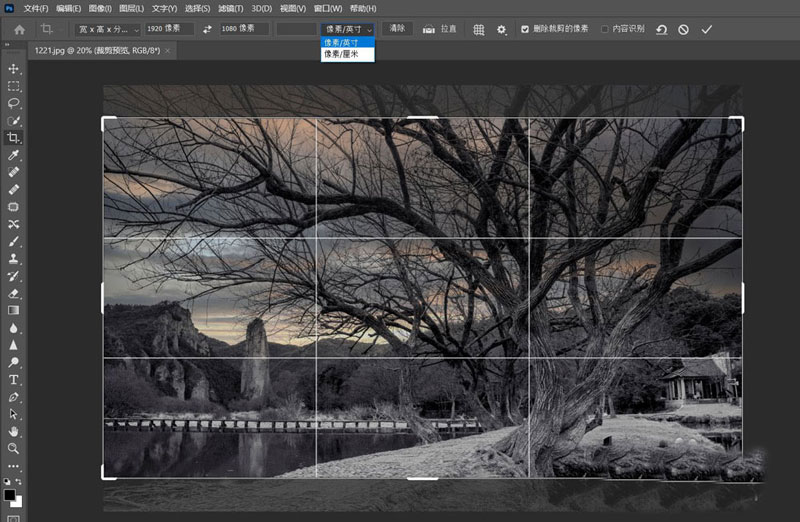Commit the crop with the checkmark
Screen dimensions: 800x522
[x=707, y=30]
